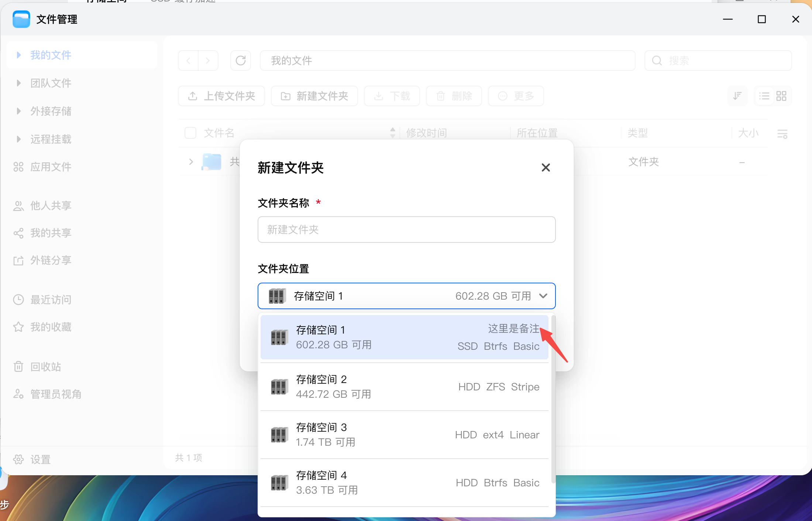This screenshot has width=812, height=521.
Task: Show 最近访问 files
Action: tap(42, 300)
